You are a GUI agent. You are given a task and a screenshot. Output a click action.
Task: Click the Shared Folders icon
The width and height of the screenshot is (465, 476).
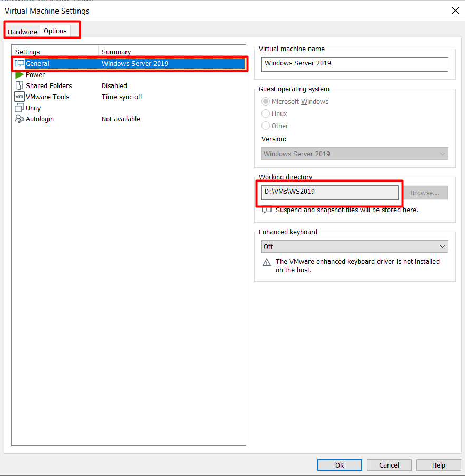pyautogui.click(x=20, y=85)
